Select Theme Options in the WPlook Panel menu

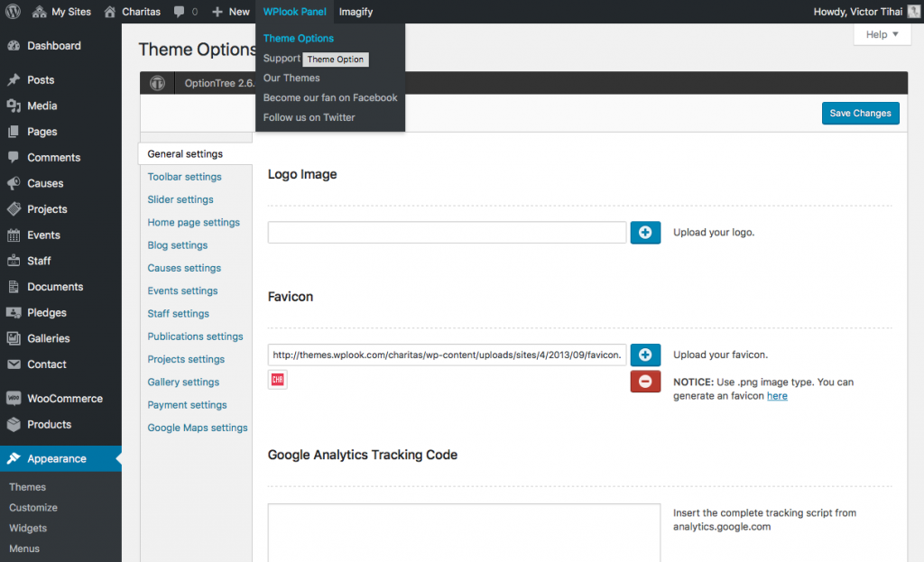298,38
